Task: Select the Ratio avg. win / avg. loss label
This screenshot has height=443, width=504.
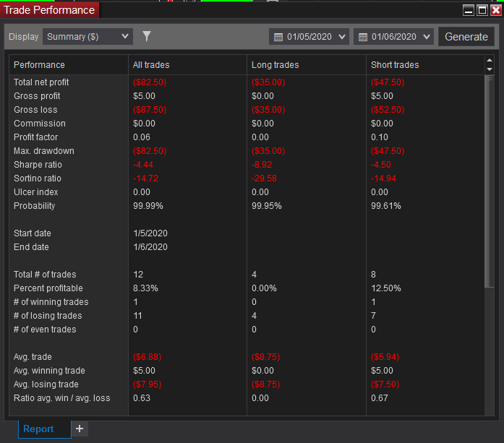Action: 61,398
